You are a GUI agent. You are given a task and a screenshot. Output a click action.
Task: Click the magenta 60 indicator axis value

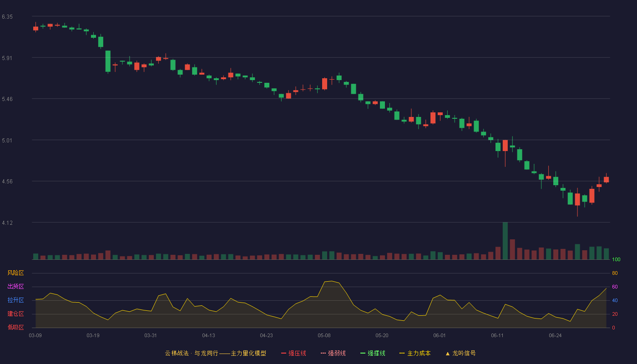click(x=615, y=287)
